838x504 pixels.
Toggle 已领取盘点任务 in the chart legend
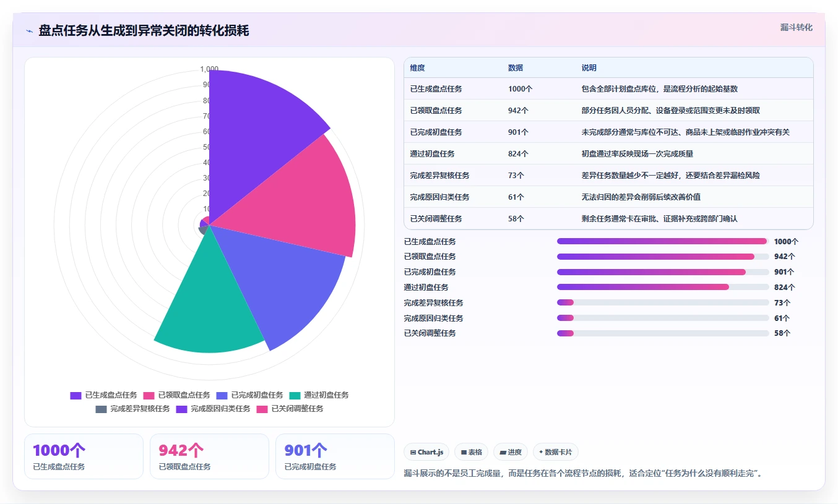click(x=177, y=395)
